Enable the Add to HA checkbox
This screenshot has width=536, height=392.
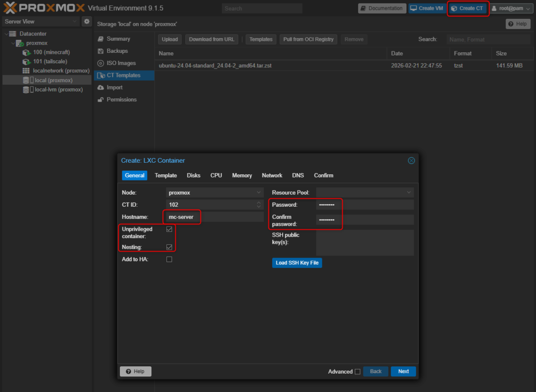click(169, 260)
